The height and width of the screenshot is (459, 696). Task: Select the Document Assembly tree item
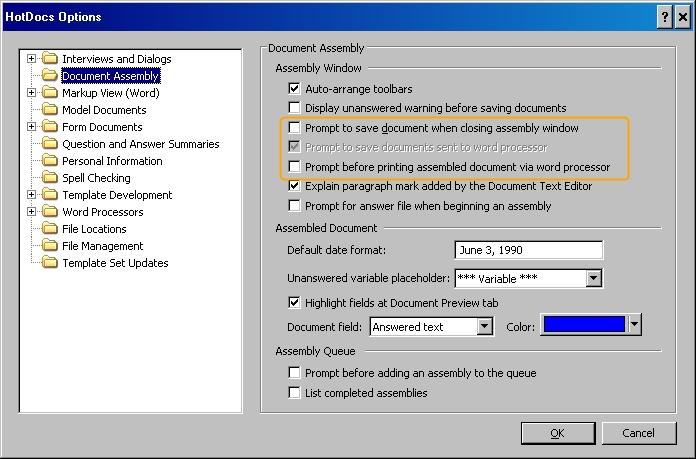click(110, 76)
